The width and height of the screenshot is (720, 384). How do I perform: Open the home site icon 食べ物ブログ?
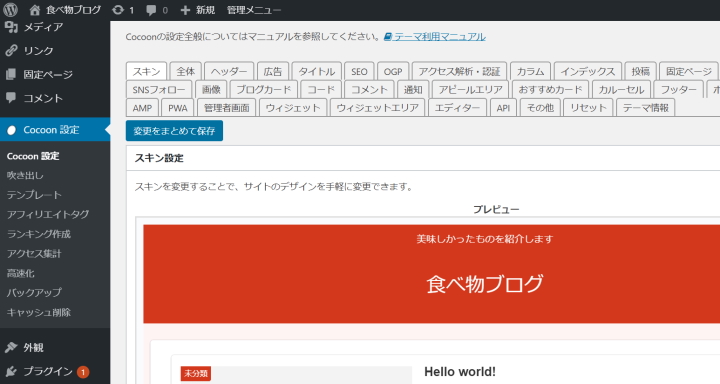coord(34,10)
